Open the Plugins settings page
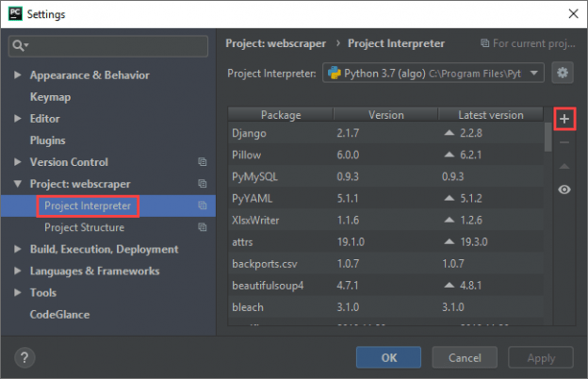The height and width of the screenshot is (379, 588). tap(48, 140)
